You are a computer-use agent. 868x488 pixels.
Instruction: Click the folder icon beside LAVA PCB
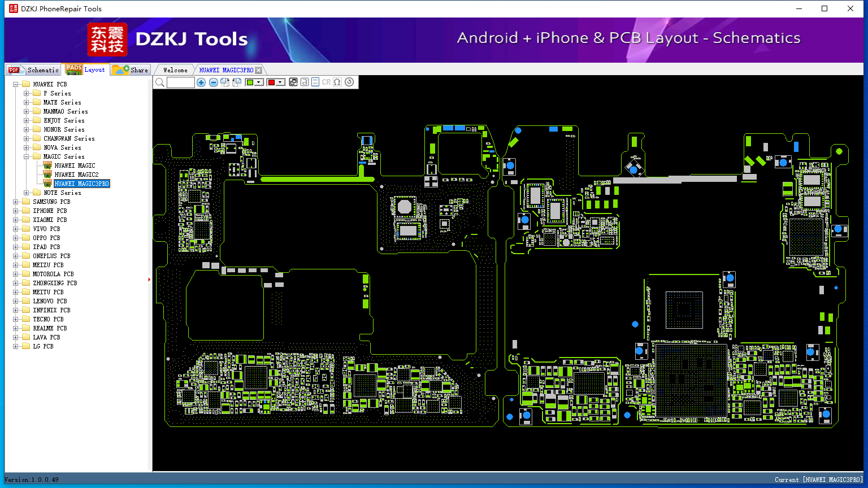(26, 337)
